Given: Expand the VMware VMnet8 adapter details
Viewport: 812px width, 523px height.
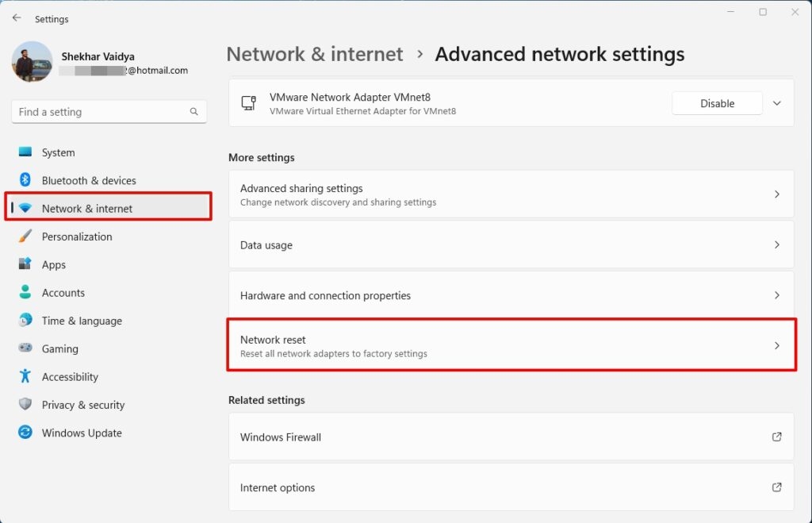Looking at the screenshot, I should (777, 103).
